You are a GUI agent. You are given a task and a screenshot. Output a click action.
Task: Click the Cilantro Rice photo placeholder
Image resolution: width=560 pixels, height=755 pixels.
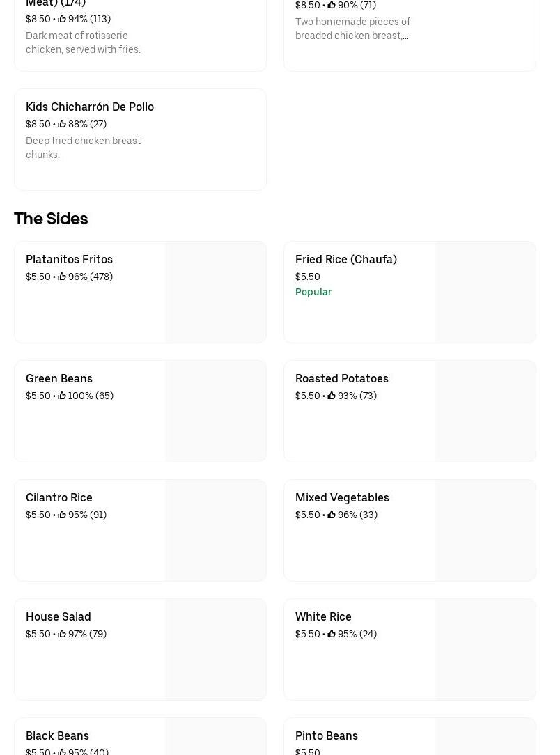point(215,530)
